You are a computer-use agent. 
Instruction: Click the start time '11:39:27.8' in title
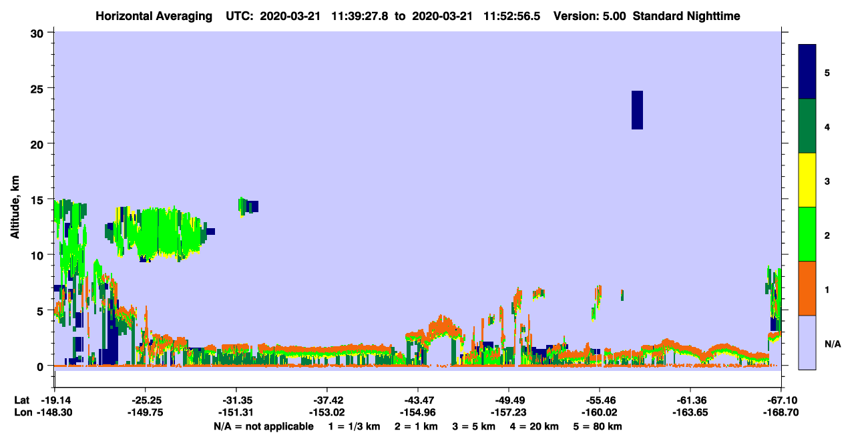(361, 16)
